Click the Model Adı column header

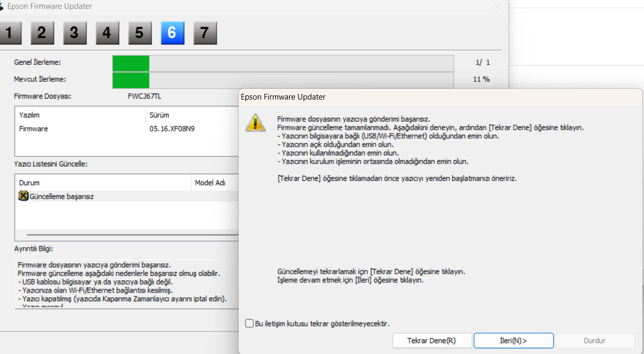click(x=215, y=182)
